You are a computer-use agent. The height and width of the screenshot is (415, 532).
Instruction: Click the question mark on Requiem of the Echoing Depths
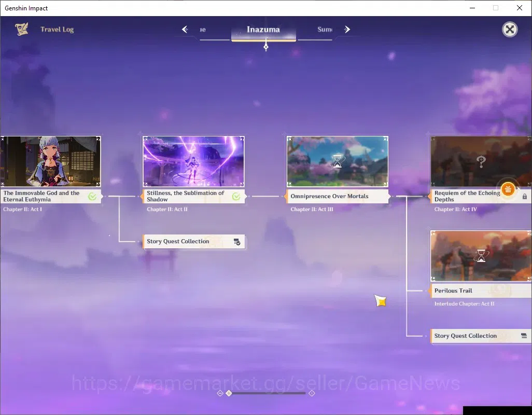481,161
